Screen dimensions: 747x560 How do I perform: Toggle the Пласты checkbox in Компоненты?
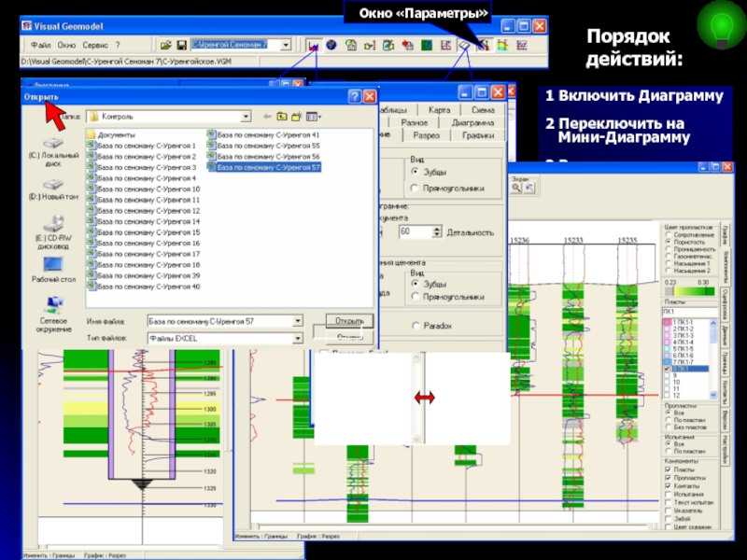(x=667, y=469)
